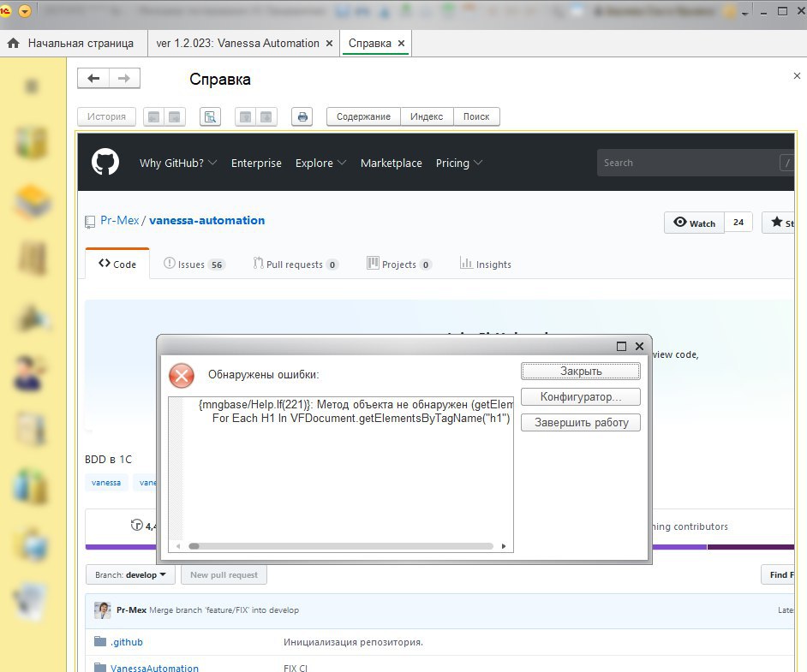Go forward with the right arrow navigation button
The width and height of the screenshot is (807, 672).
pyautogui.click(x=124, y=78)
